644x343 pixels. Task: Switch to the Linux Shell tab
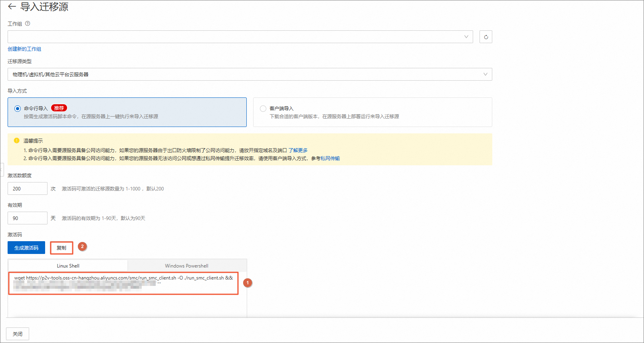(x=68, y=266)
